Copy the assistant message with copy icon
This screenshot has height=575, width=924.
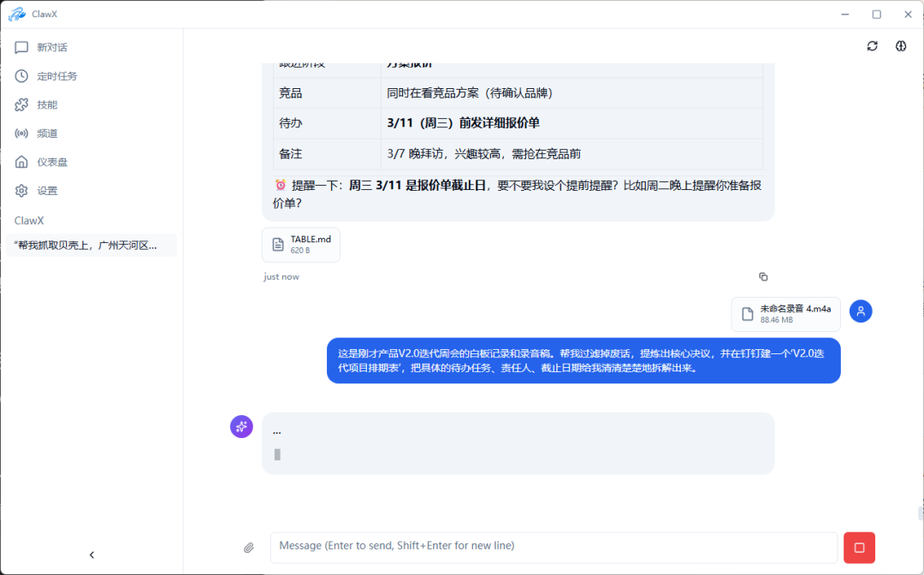tap(763, 277)
